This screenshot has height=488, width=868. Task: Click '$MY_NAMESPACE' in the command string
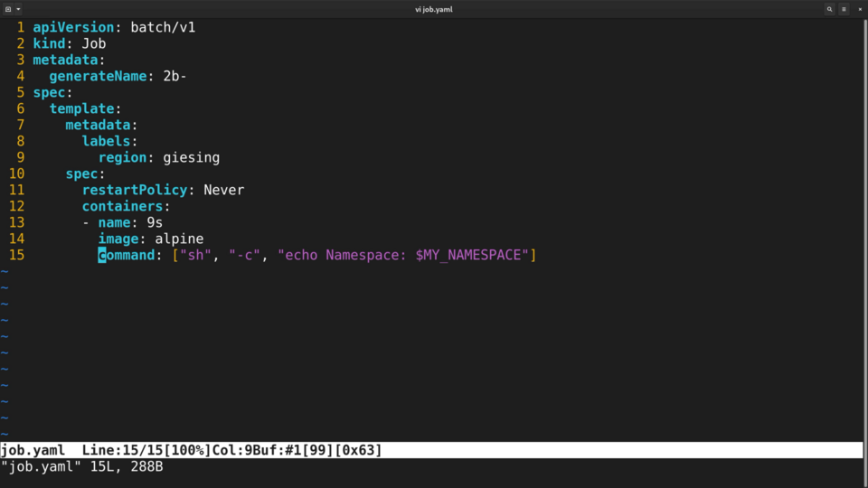coord(467,255)
